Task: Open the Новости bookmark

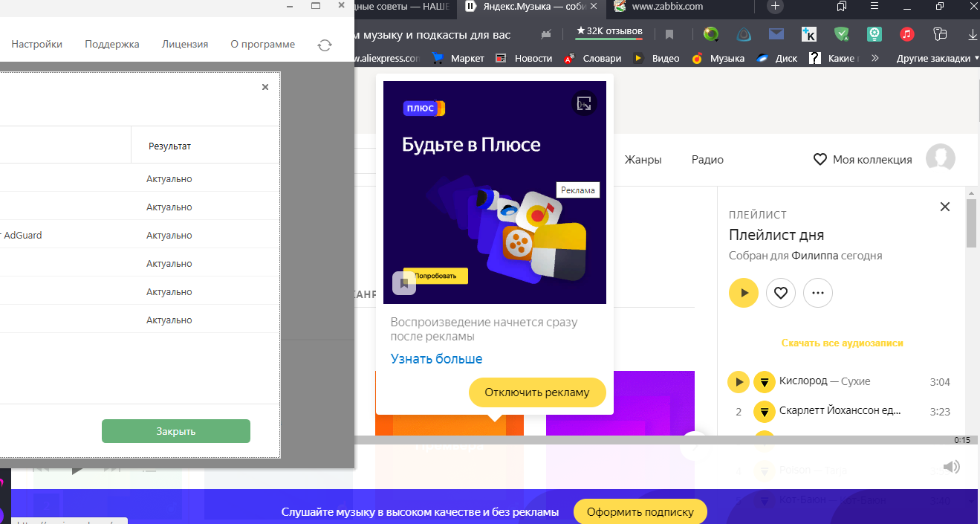Action: (525, 58)
